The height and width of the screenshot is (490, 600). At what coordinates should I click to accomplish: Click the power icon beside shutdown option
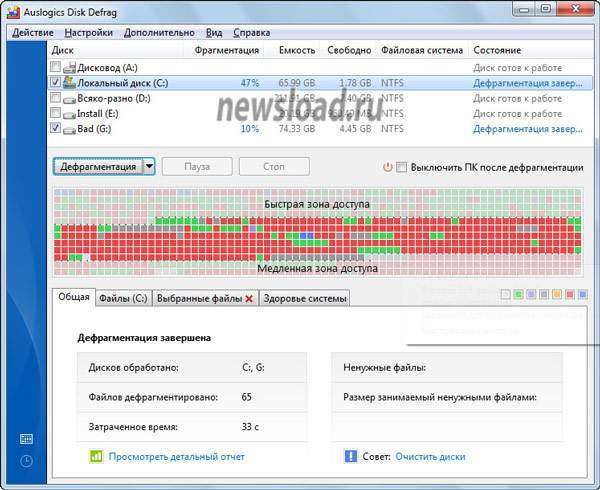[x=388, y=167]
